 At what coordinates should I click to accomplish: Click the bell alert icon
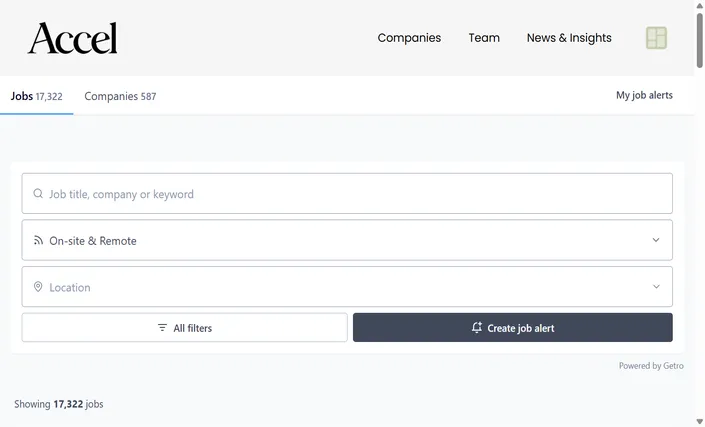pos(477,327)
